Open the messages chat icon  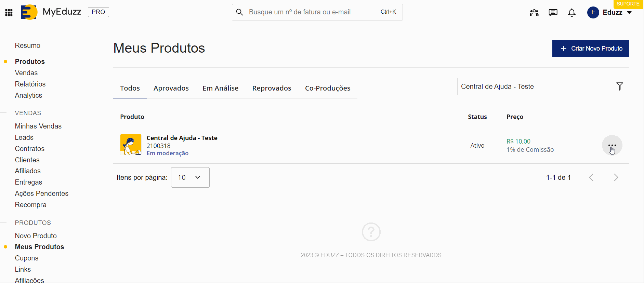pyautogui.click(x=553, y=13)
